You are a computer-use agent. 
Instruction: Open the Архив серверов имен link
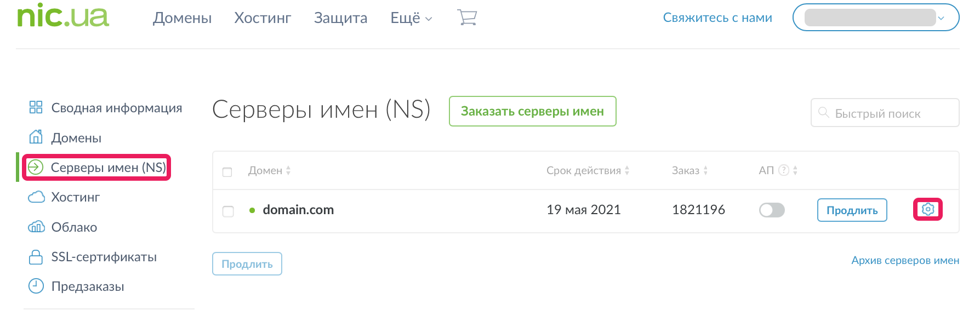click(x=905, y=260)
